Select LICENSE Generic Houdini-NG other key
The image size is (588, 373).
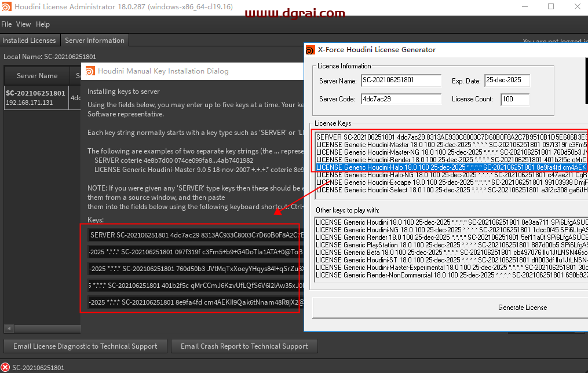tap(451, 230)
